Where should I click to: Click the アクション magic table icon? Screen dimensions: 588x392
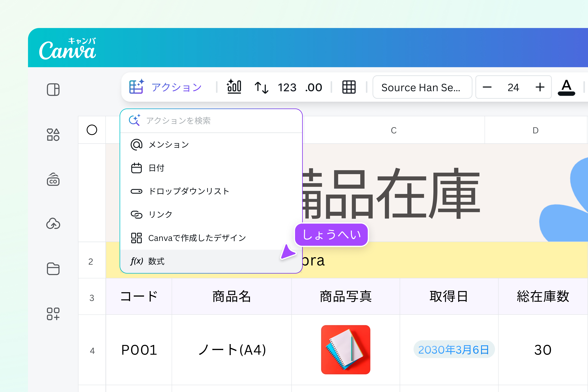tap(136, 86)
